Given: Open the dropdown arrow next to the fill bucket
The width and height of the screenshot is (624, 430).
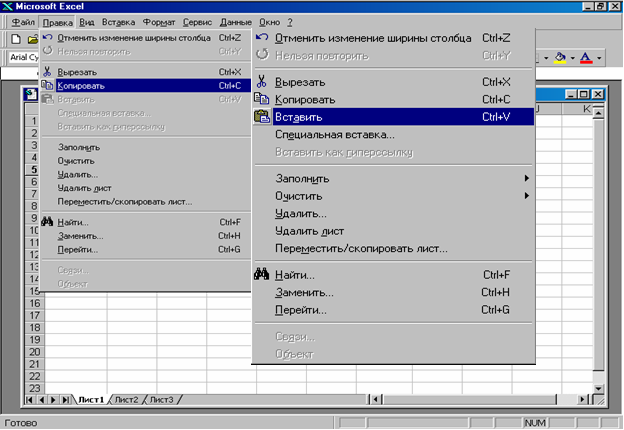Looking at the screenshot, I should (573, 58).
